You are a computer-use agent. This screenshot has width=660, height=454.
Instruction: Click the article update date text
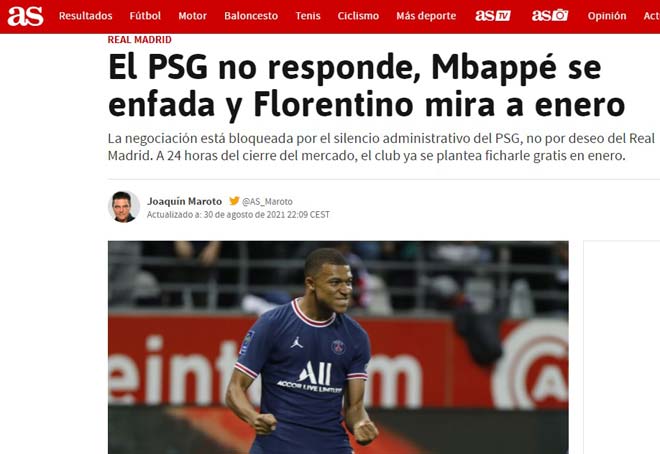pyautogui.click(x=238, y=215)
